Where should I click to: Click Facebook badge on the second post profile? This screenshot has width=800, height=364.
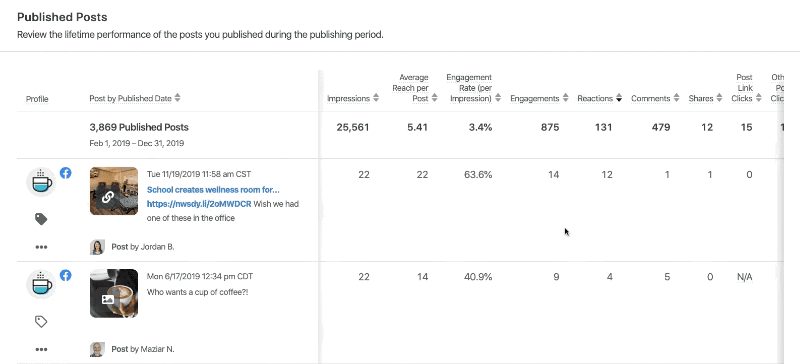(65, 275)
